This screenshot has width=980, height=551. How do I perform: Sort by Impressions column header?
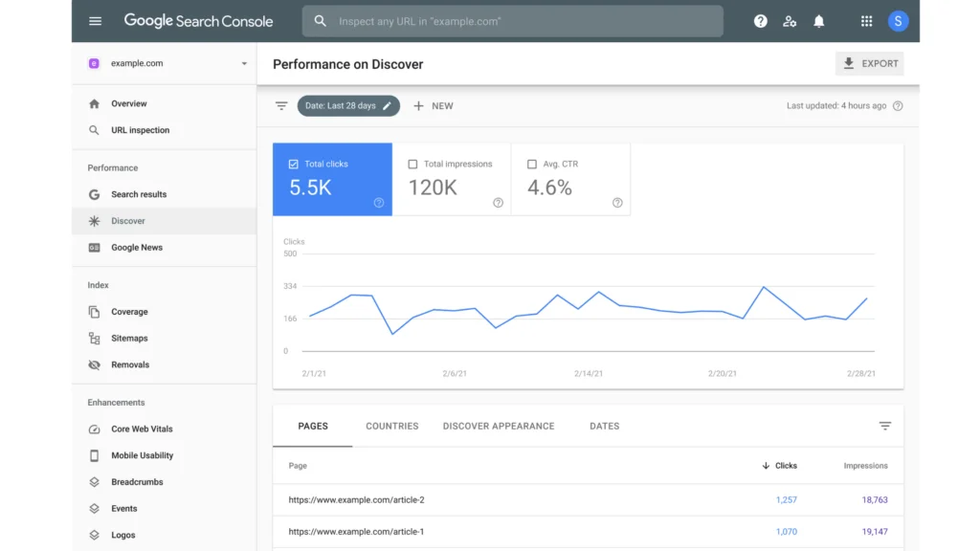click(865, 466)
